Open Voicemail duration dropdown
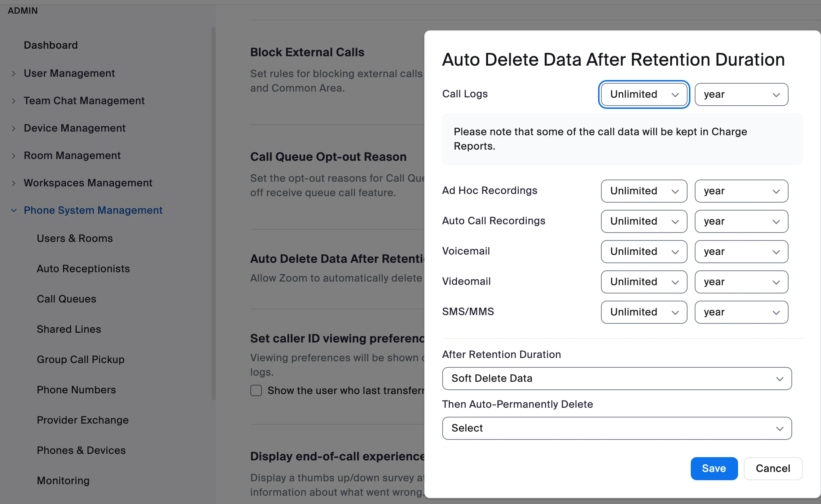The height and width of the screenshot is (504, 821). (x=644, y=252)
